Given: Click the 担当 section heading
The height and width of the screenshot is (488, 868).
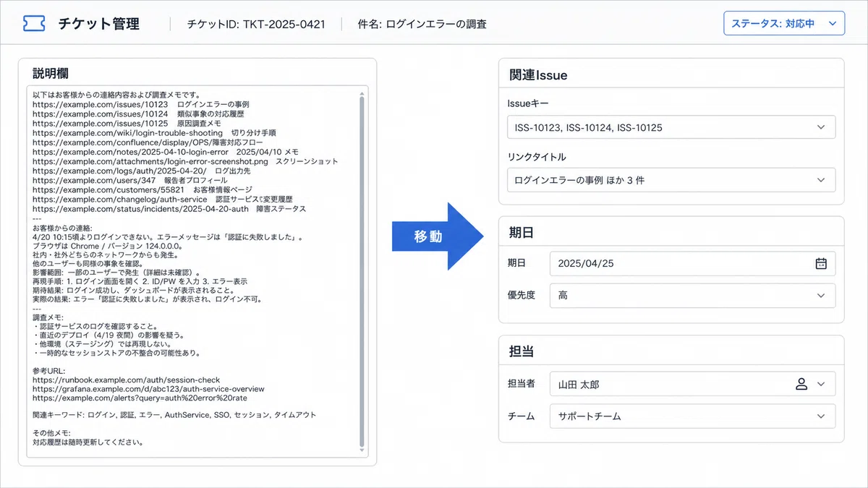Looking at the screenshot, I should tap(522, 352).
